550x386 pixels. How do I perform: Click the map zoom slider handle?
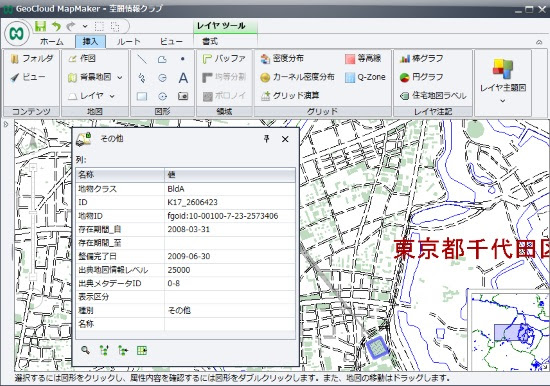coord(33,213)
